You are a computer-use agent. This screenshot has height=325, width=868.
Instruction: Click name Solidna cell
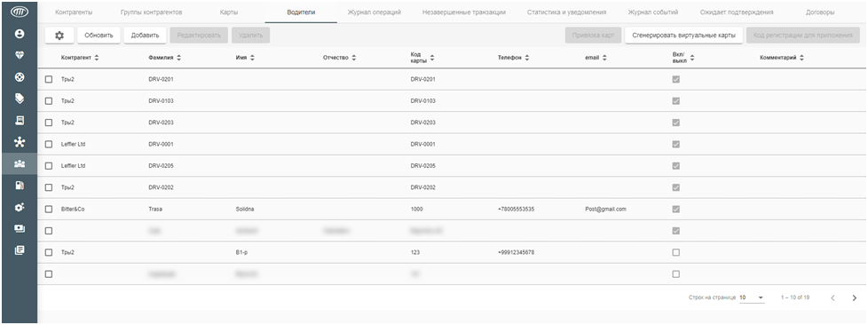tap(245, 210)
